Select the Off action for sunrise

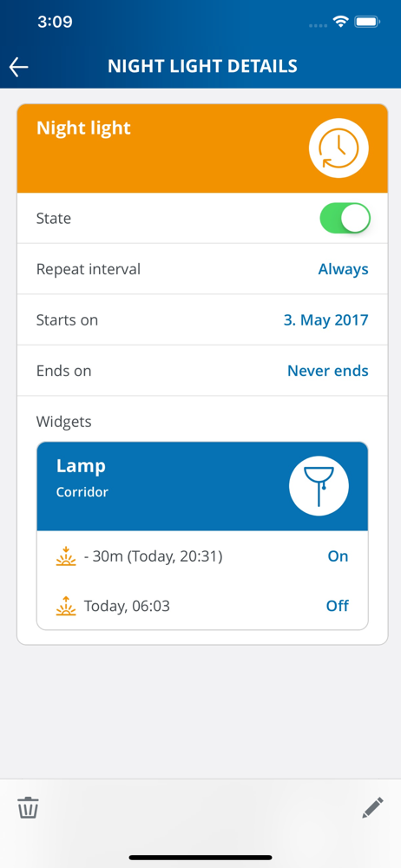pyautogui.click(x=338, y=606)
